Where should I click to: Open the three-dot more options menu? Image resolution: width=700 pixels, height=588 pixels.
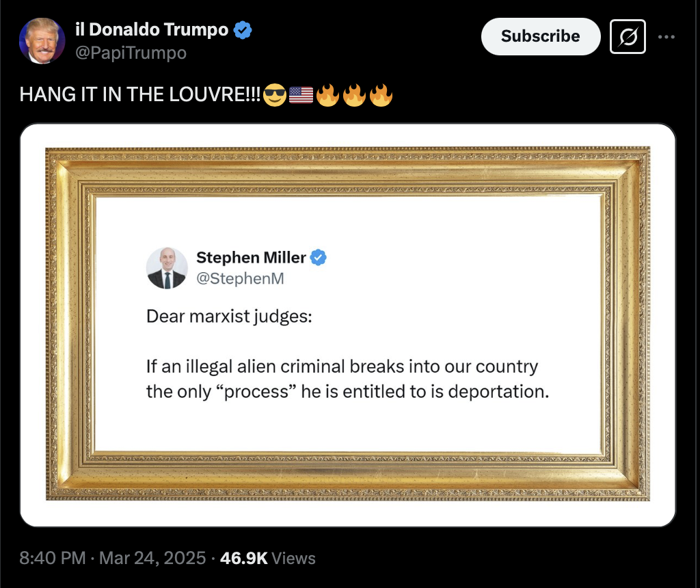coord(666,37)
